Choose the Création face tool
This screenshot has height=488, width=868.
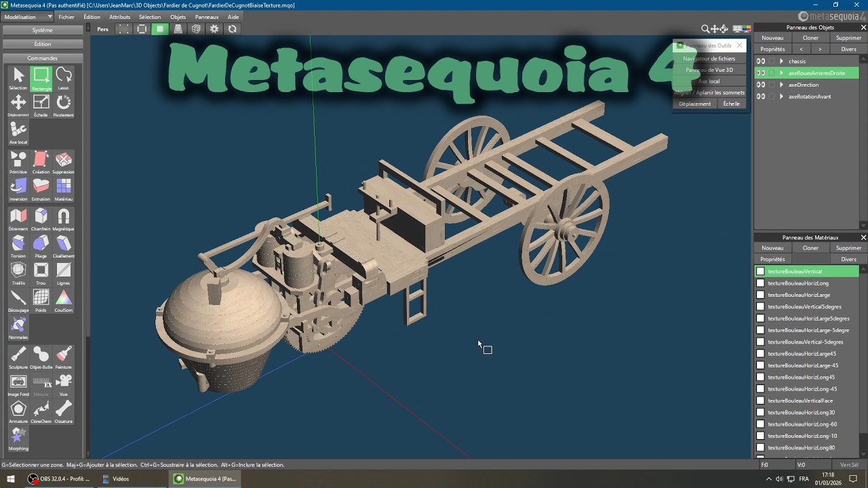coord(41,163)
